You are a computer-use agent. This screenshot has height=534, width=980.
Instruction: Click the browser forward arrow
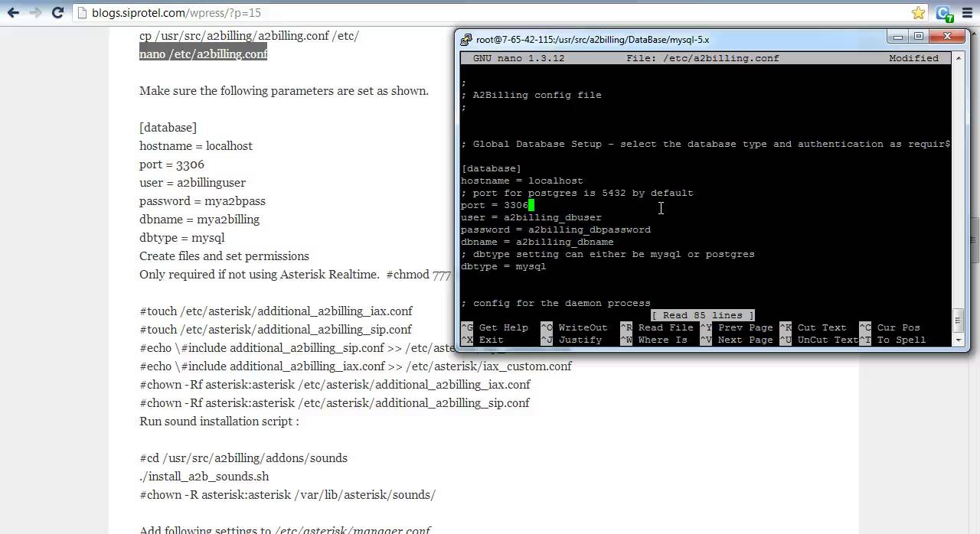(x=35, y=13)
